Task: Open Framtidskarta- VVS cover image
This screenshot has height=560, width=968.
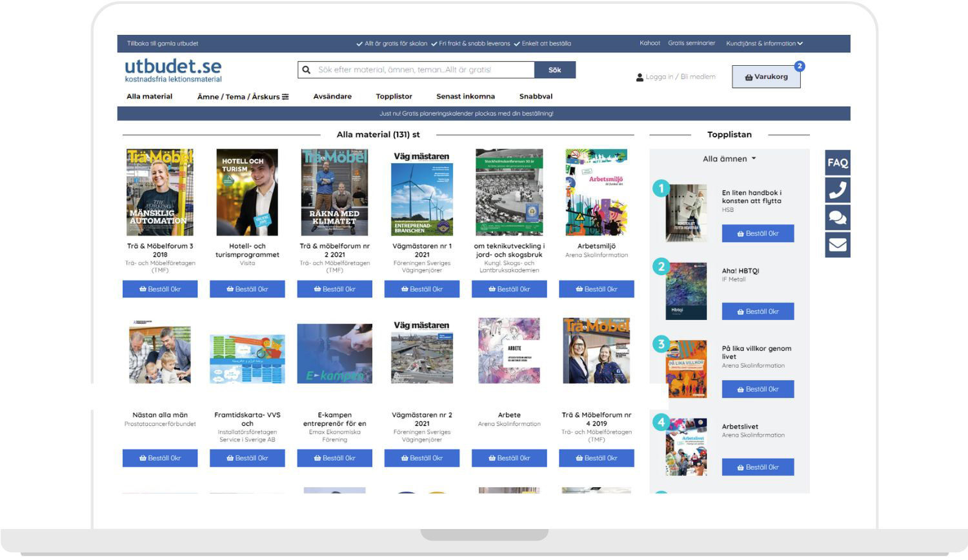Action: 247,359
